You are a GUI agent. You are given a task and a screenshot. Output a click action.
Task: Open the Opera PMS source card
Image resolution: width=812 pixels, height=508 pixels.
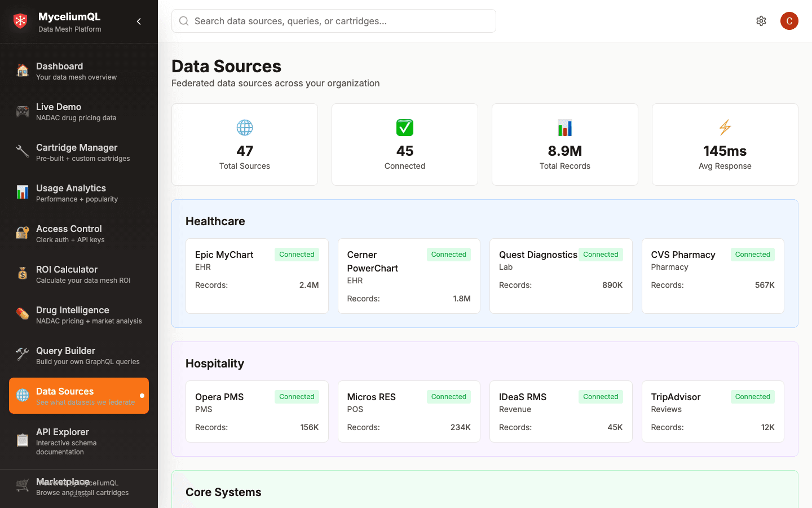(x=257, y=411)
